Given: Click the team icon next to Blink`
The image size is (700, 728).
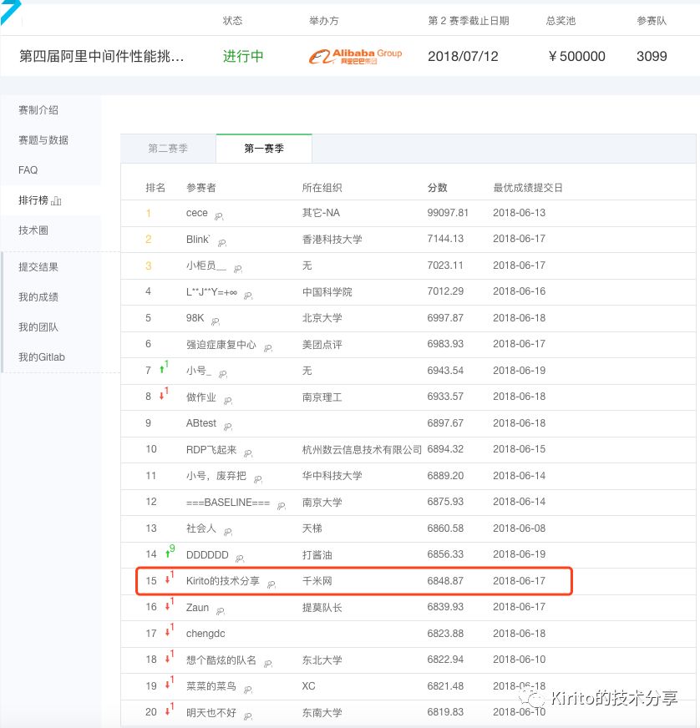Looking at the screenshot, I should click(x=222, y=243).
